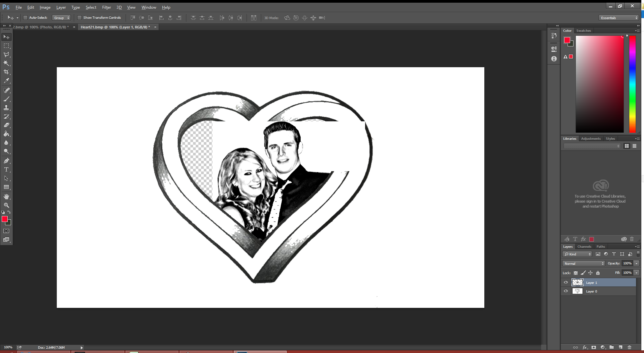Click the zoom percentage field in status bar

click(x=8, y=348)
